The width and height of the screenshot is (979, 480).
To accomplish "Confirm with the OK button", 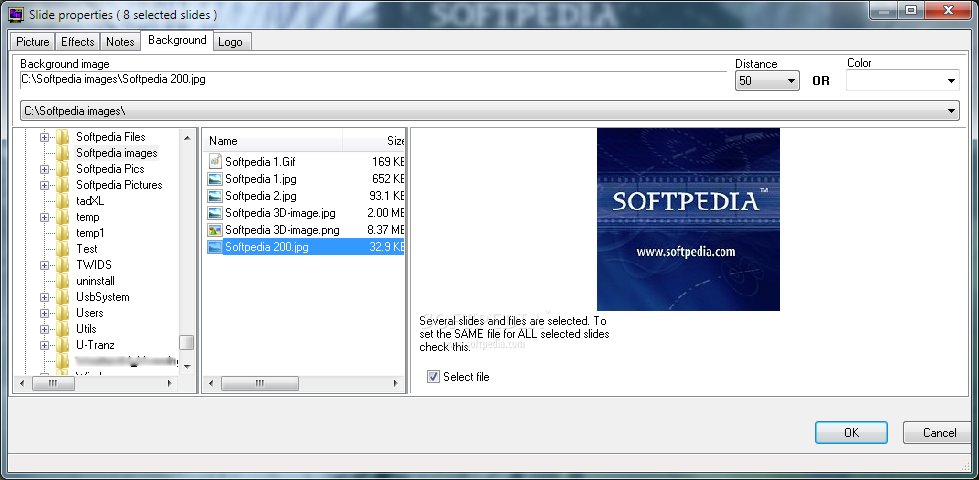I will point(851,433).
